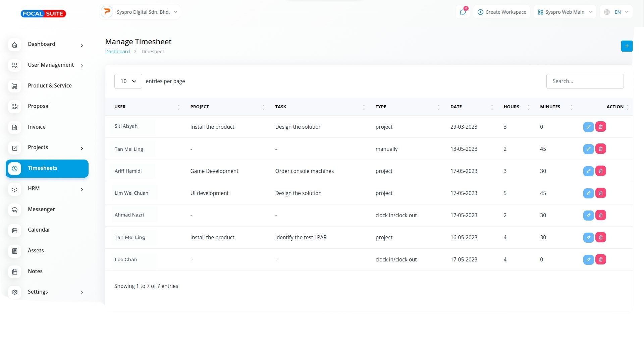Click the edit pencil icon for Siti Aisyah
Viewport: 644px width, 362px height.
pyautogui.click(x=588, y=127)
